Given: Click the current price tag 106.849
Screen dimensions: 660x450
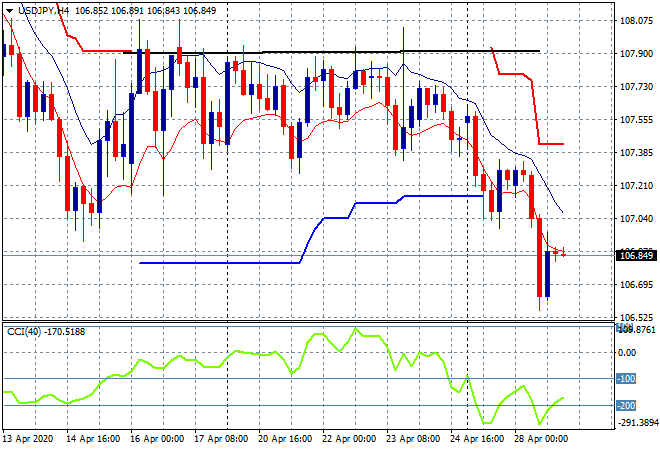Looking at the screenshot, I should (x=636, y=256).
